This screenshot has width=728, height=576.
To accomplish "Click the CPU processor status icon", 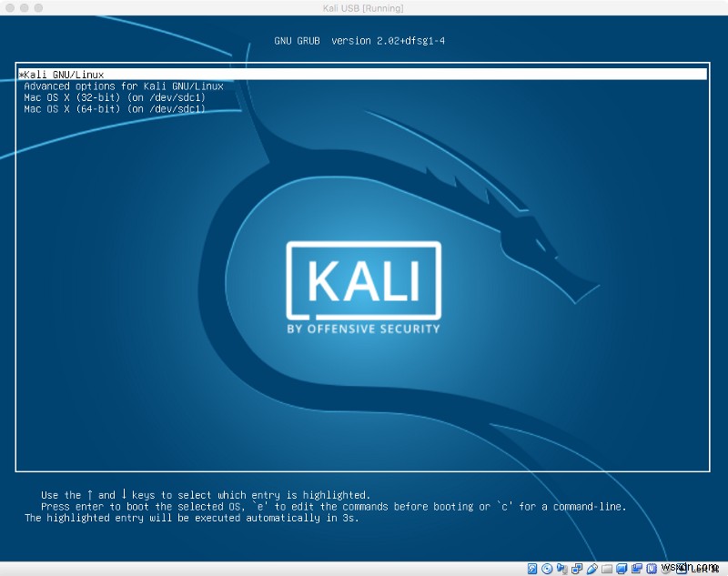I will (652, 569).
